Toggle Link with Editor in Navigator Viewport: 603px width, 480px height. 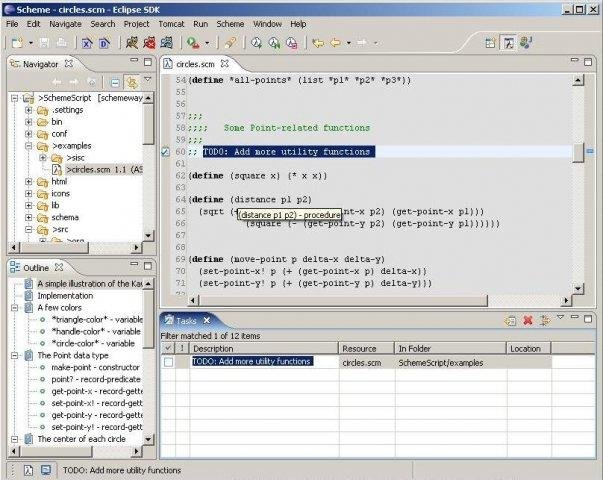(132, 82)
